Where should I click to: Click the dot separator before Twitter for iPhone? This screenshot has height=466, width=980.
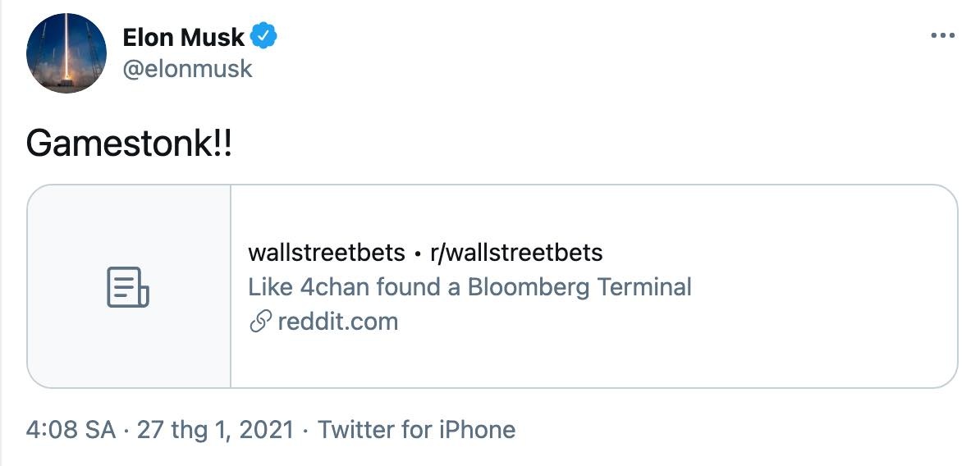click(x=305, y=430)
